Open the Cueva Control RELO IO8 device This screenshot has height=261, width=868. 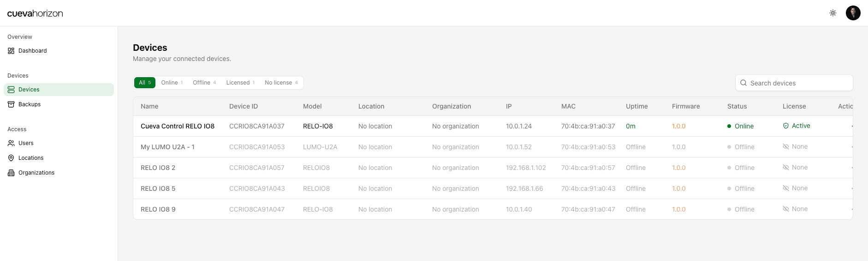(x=178, y=126)
